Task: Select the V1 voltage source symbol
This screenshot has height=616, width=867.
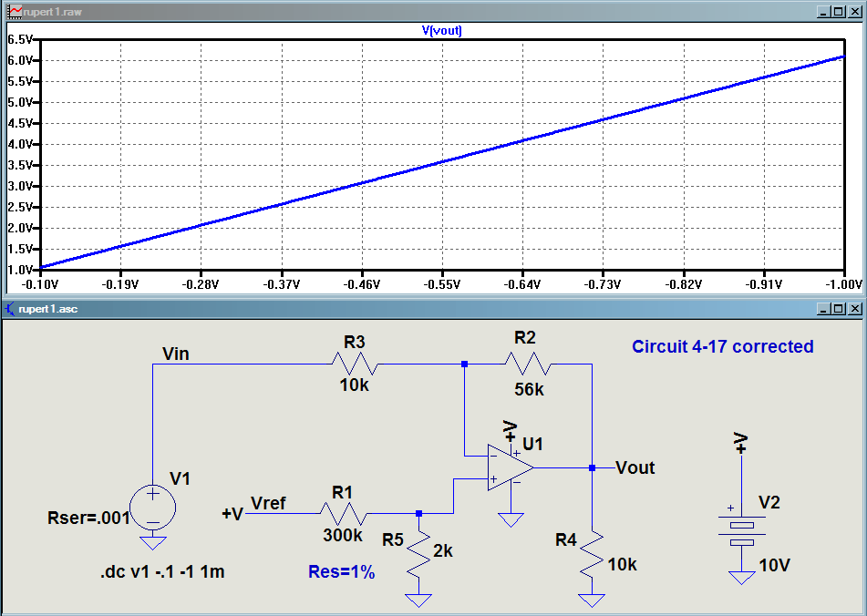Action: (x=152, y=508)
